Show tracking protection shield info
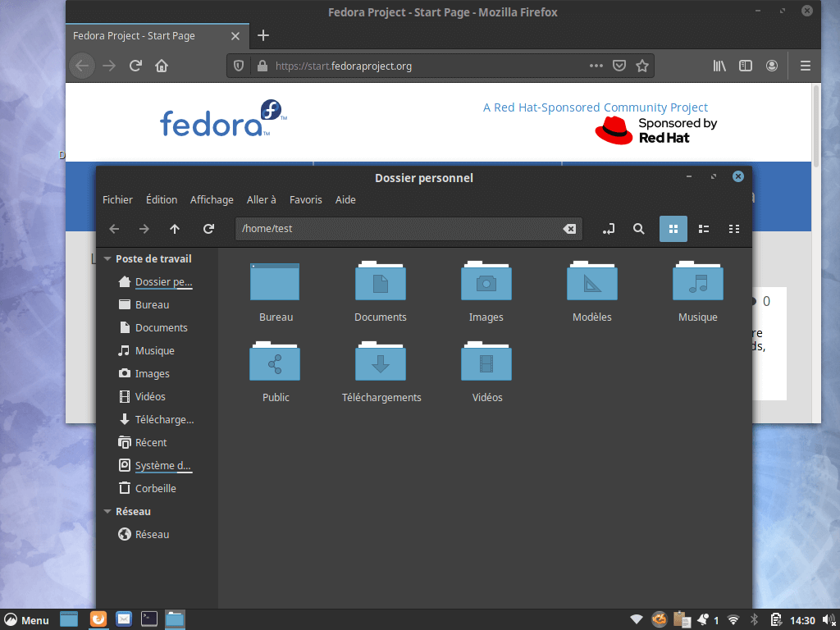This screenshot has width=840, height=630. [239, 66]
